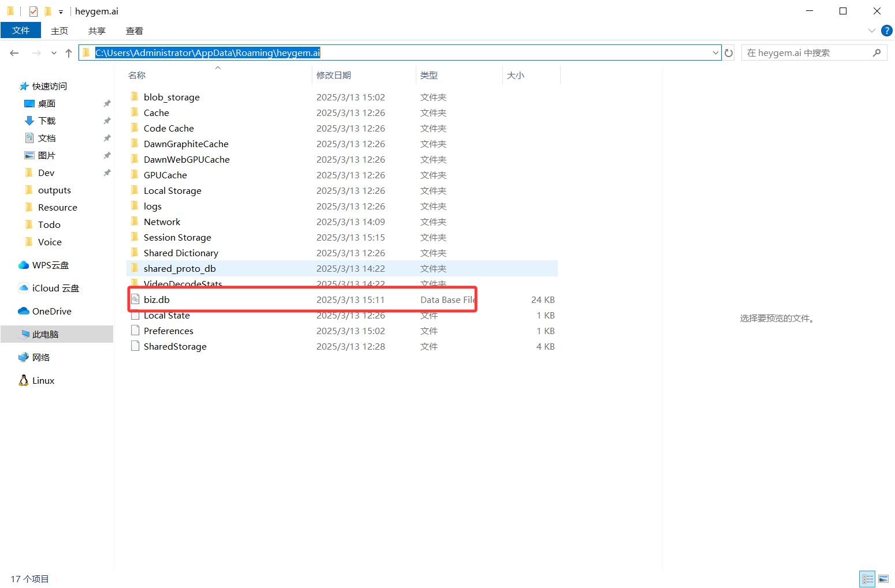Click the search magnifier icon
The image size is (895, 588).
877,53
